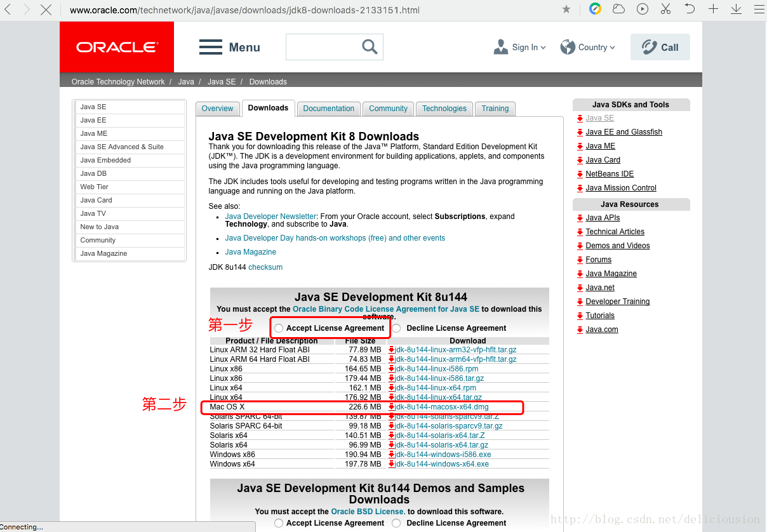Viewport: 767px width, 532px height.
Task: Switch to the Downloads tab
Action: click(x=268, y=108)
